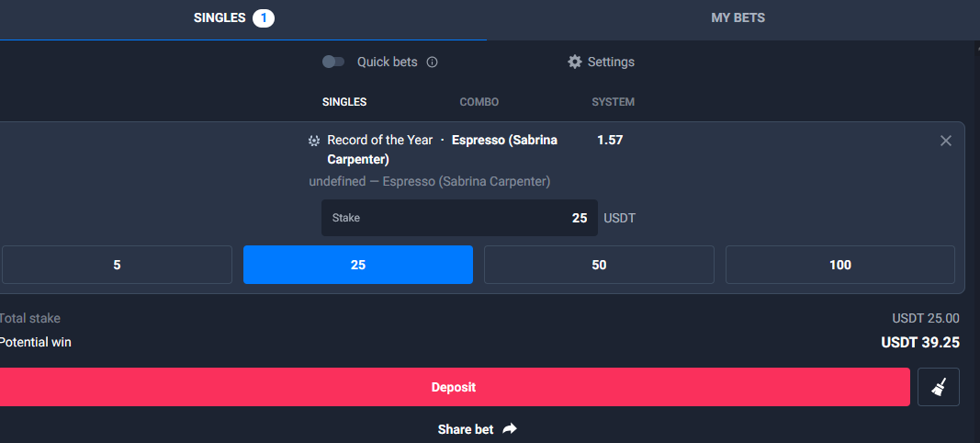Open Settings via the gear icon

pyautogui.click(x=574, y=62)
